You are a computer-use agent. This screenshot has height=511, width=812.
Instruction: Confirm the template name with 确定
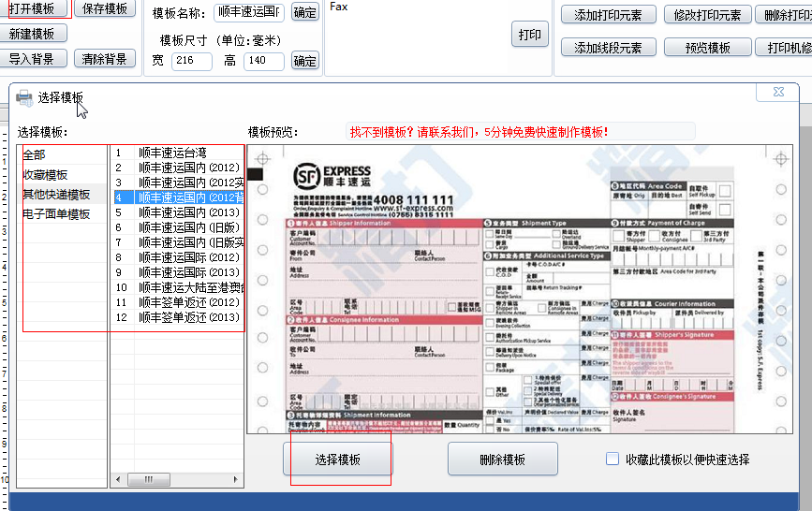pyautogui.click(x=304, y=12)
